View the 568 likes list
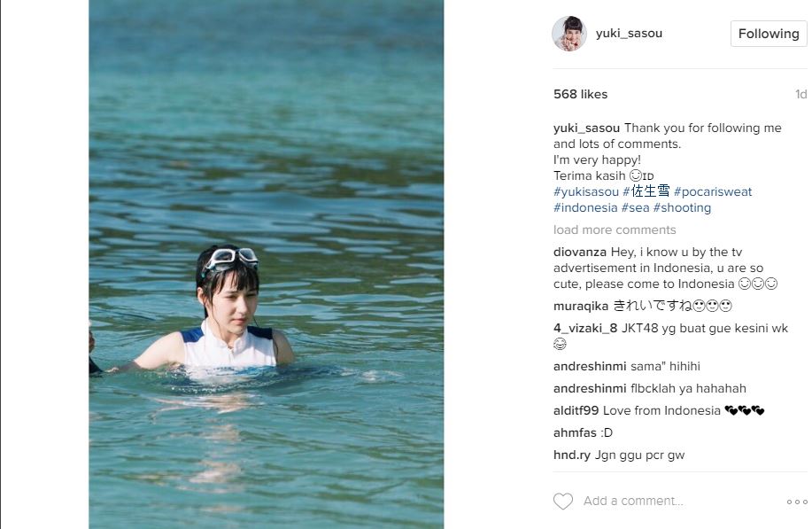The height and width of the screenshot is (529, 812). click(x=581, y=94)
